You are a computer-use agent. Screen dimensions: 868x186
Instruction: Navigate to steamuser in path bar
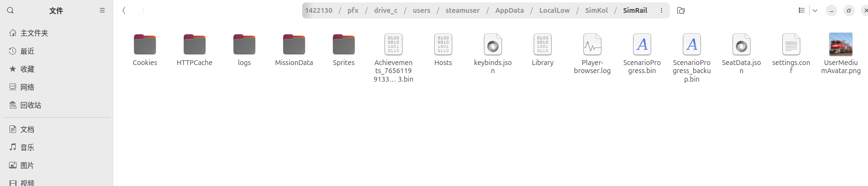click(463, 10)
